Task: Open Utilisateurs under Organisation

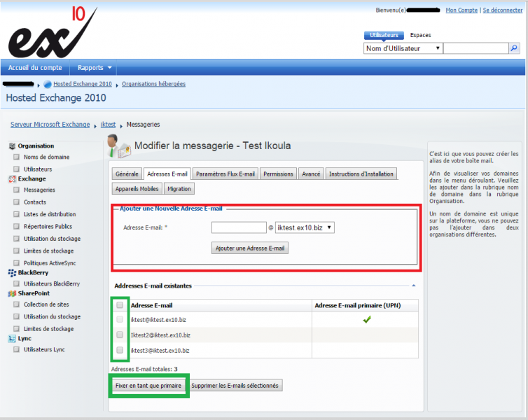Action: point(38,169)
